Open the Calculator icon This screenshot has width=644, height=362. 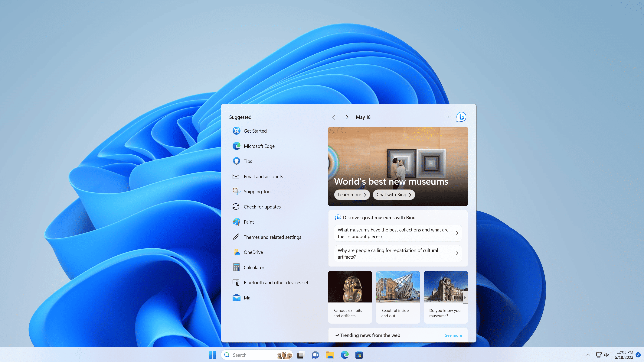point(236,267)
